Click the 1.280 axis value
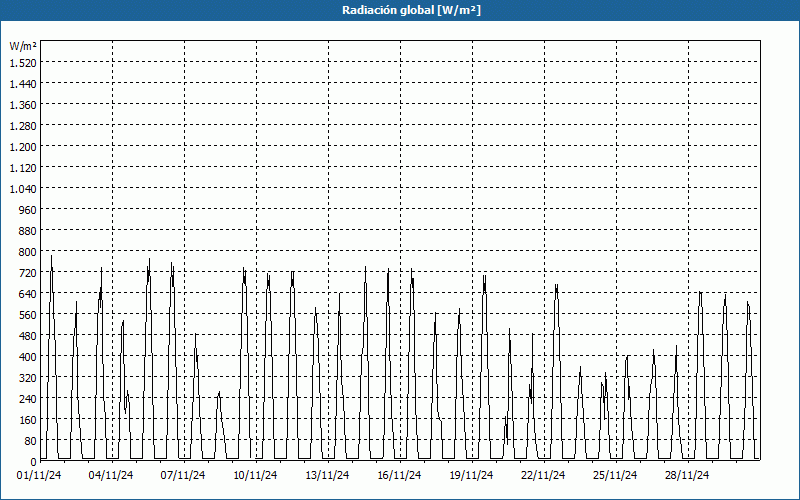Screen dimensions: 800x500 tap(23, 126)
